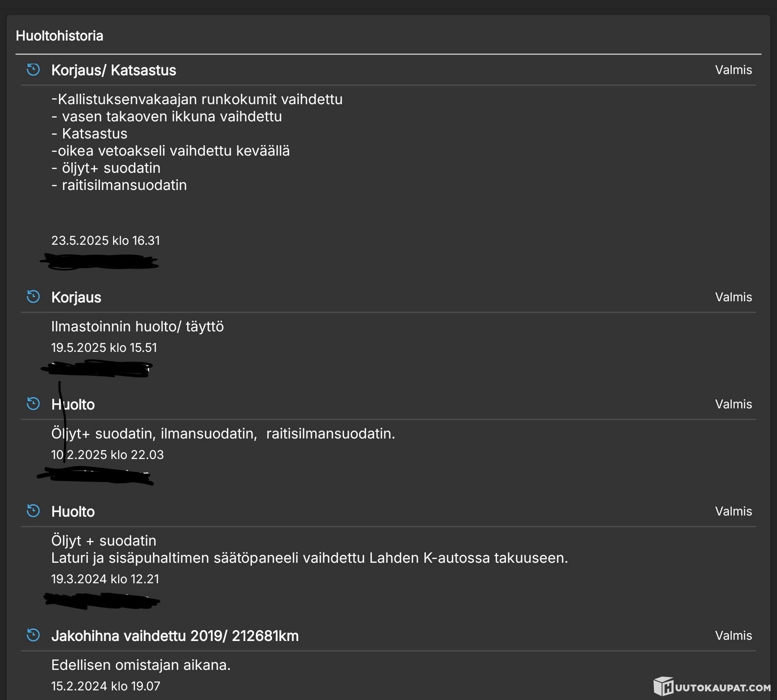
Task: Click Valmis status on Ilmastoinnin huolto Korjaus row
Action: point(733,297)
